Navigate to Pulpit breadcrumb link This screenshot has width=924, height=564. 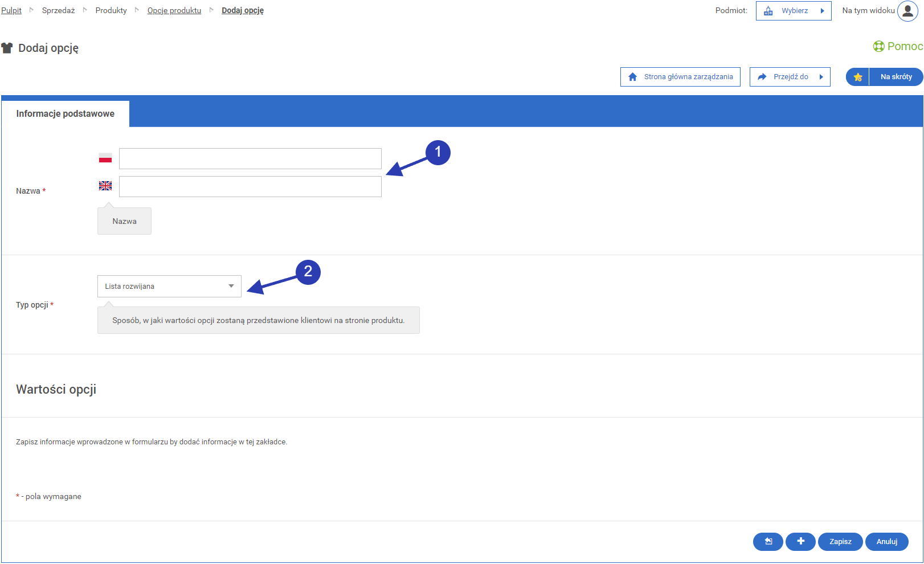(x=11, y=11)
